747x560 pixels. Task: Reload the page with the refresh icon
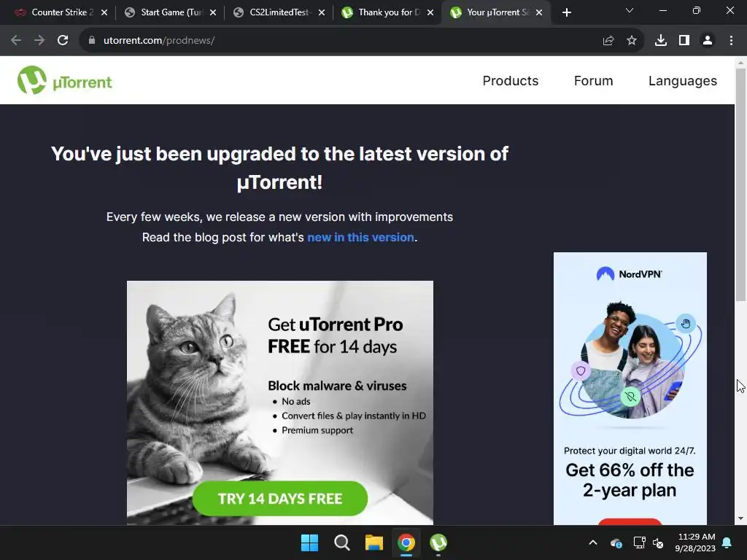coord(63,41)
